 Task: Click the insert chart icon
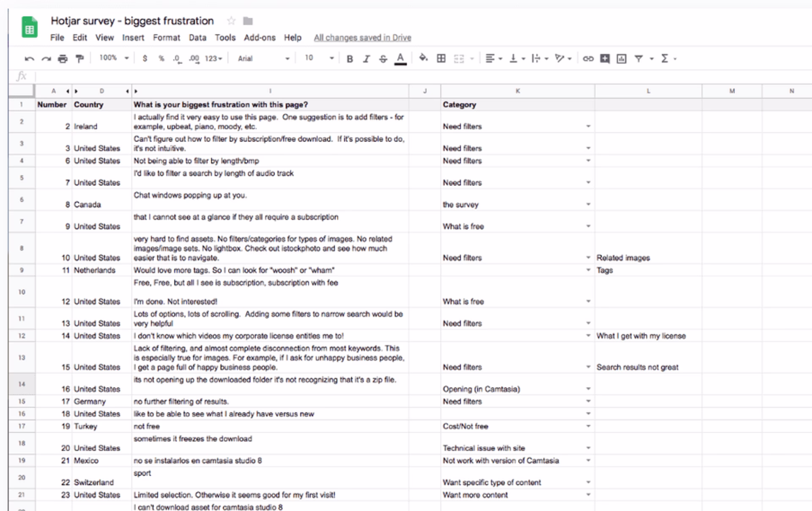pos(621,59)
